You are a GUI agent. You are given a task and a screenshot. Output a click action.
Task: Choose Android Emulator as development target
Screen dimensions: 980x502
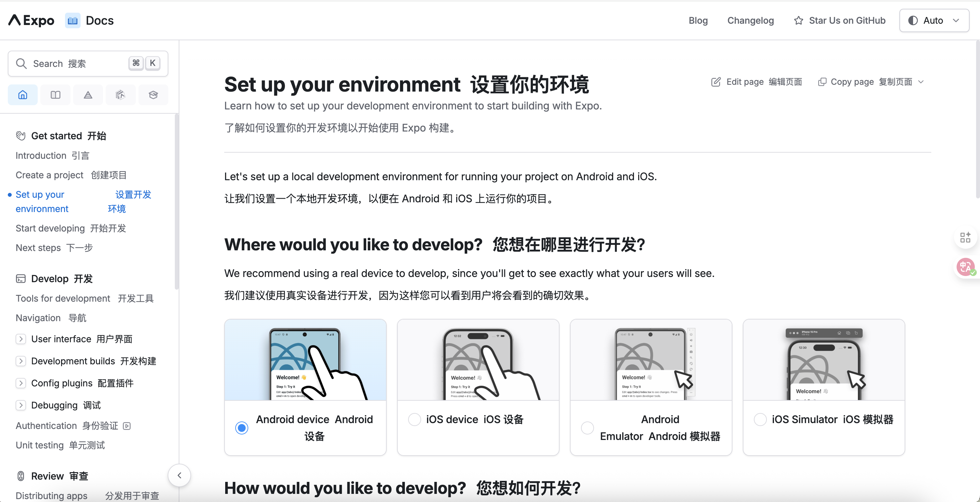(x=587, y=427)
